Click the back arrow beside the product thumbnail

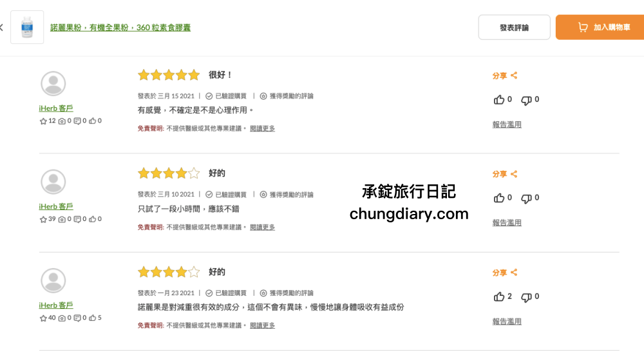(1, 28)
